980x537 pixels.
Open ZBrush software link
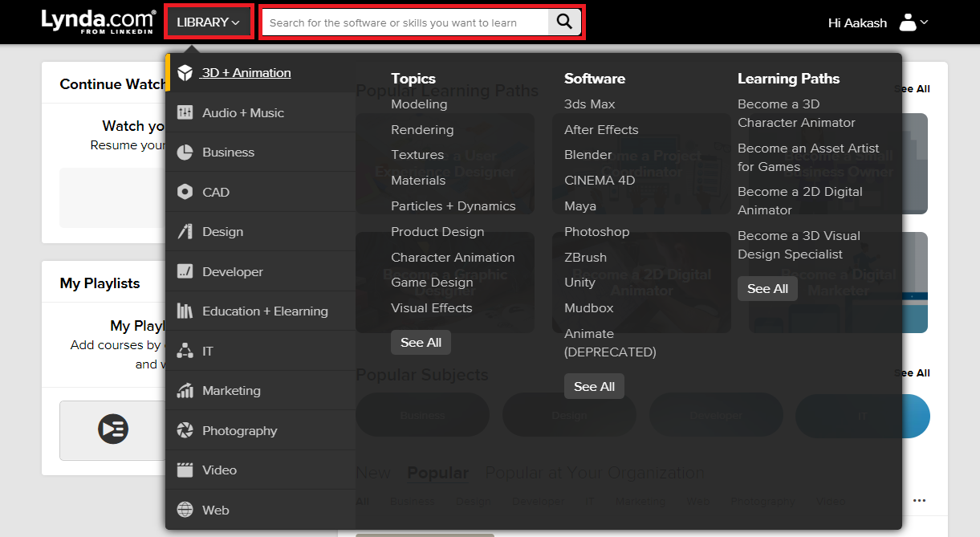click(586, 258)
